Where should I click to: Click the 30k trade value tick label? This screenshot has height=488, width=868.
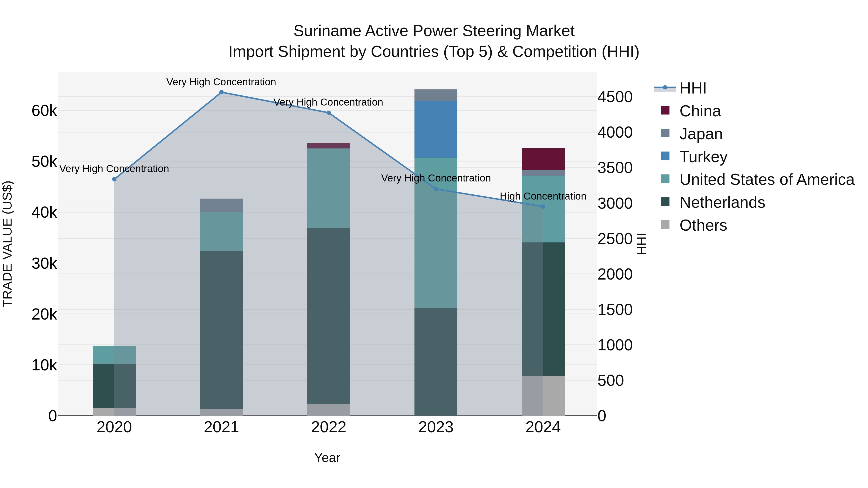pos(44,264)
